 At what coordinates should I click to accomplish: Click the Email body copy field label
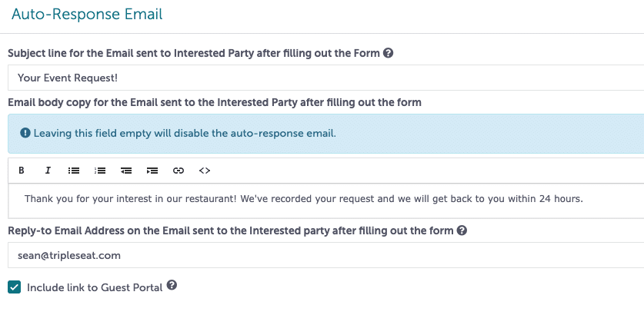click(x=215, y=102)
